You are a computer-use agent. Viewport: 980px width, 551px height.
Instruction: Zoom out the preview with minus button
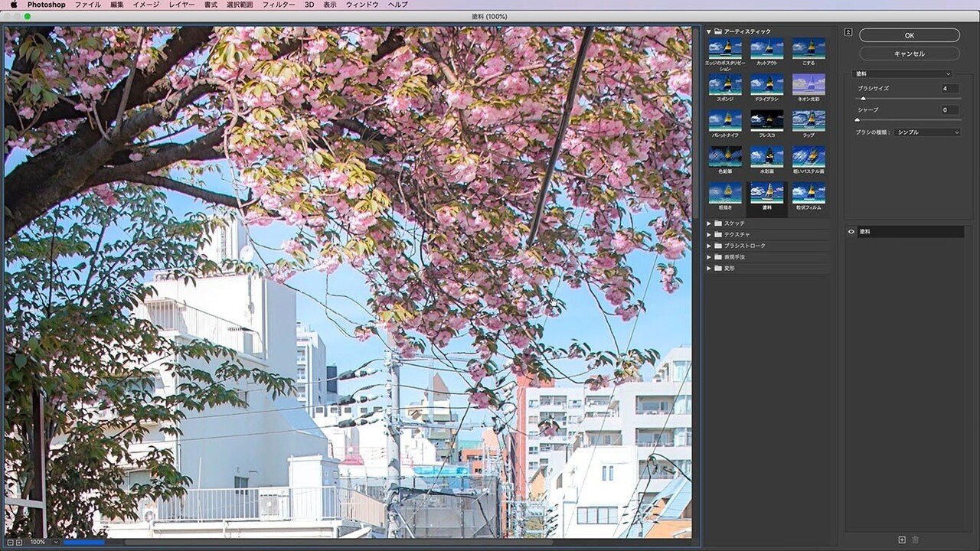click(10, 542)
